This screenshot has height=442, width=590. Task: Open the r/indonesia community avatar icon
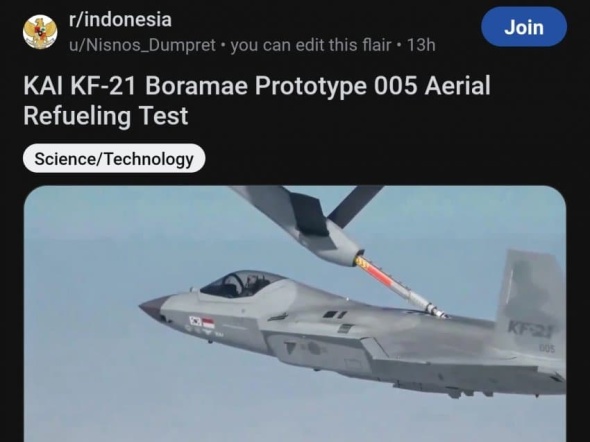[x=40, y=32]
